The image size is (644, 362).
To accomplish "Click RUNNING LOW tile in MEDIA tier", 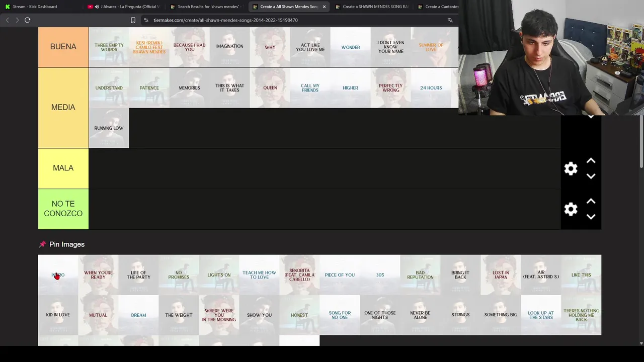I will [x=109, y=128].
